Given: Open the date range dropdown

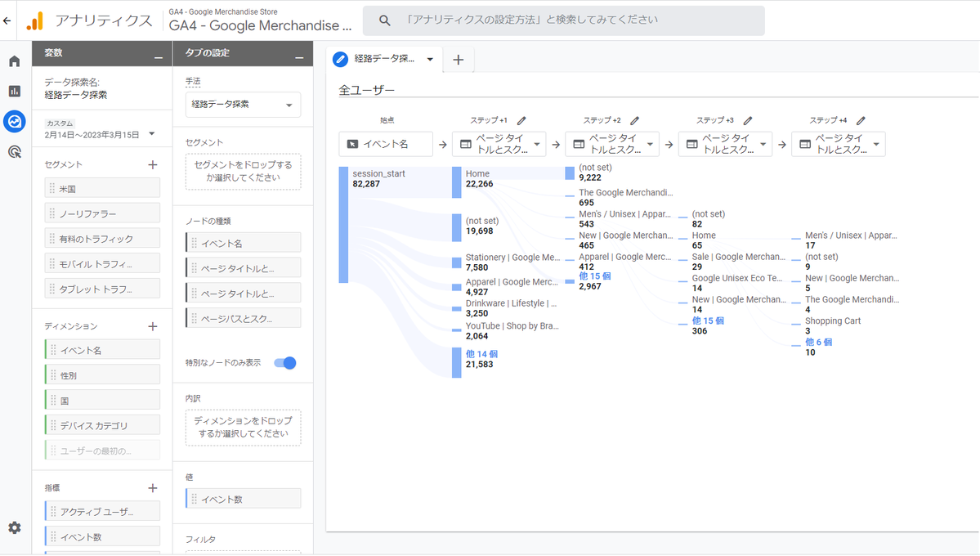Looking at the screenshot, I should click(x=152, y=134).
